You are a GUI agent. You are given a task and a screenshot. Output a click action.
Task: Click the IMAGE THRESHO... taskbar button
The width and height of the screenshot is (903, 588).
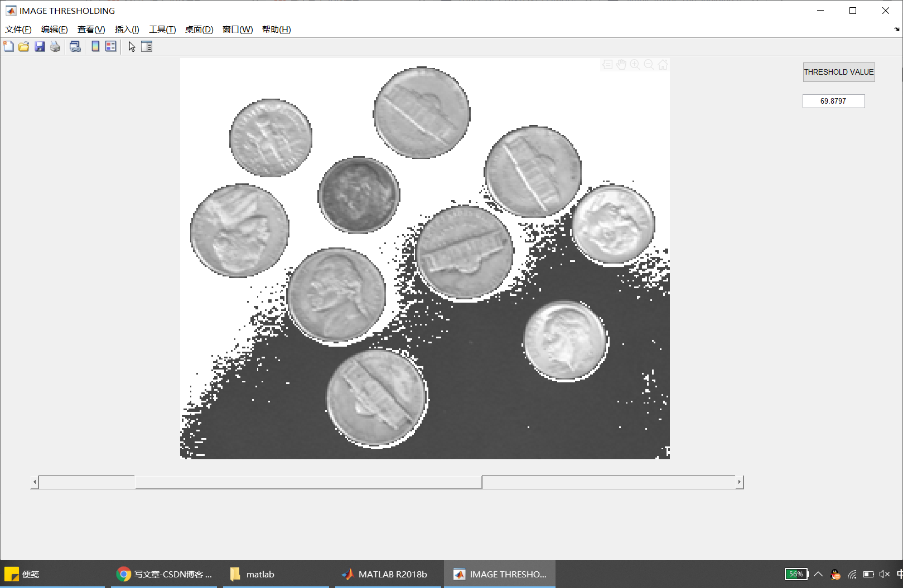click(x=500, y=574)
